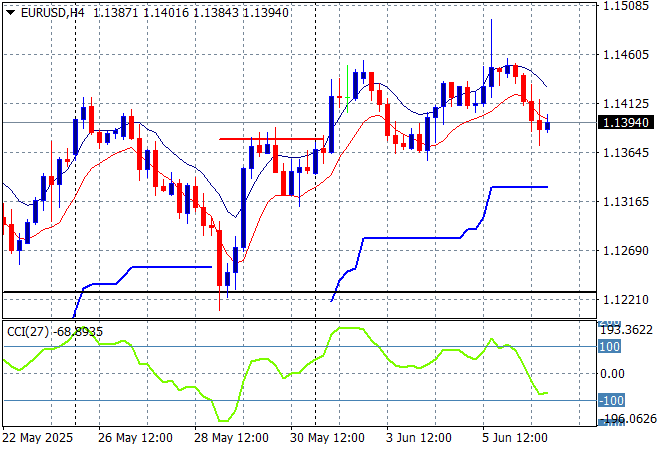This screenshot has height=450, width=660.
Task: Select the 30 May 12:00 time label
Action: click(x=327, y=438)
